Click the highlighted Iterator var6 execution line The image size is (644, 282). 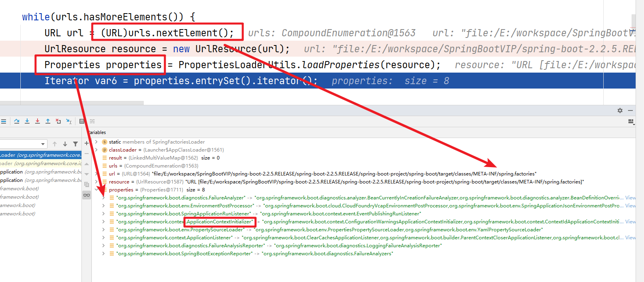(x=318, y=81)
